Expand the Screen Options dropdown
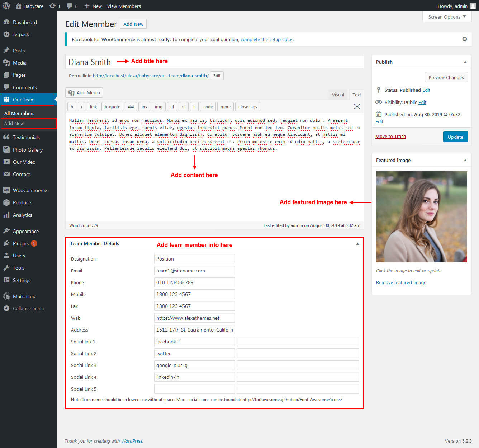The image size is (479, 448). coord(447,17)
